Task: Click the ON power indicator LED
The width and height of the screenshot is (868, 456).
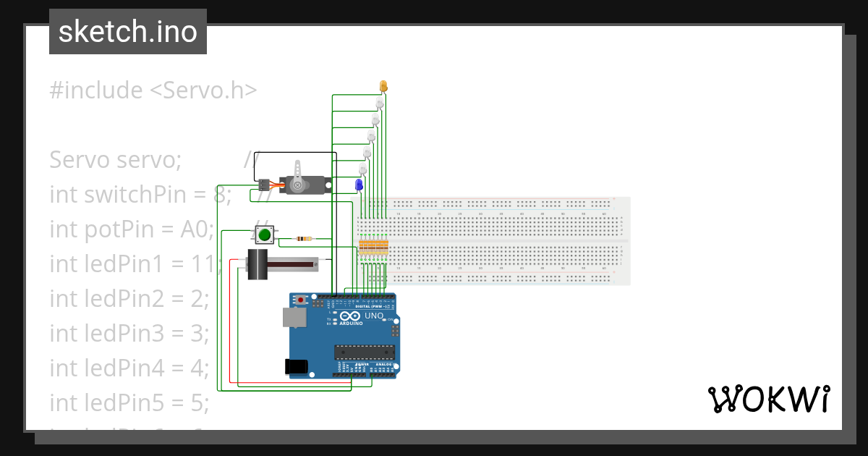Action: 384,319
